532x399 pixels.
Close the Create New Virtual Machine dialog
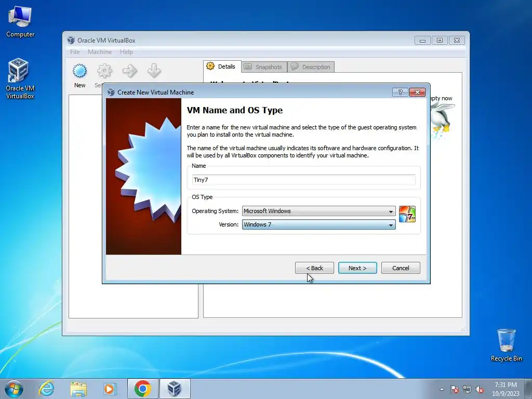pyautogui.click(x=417, y=92)
